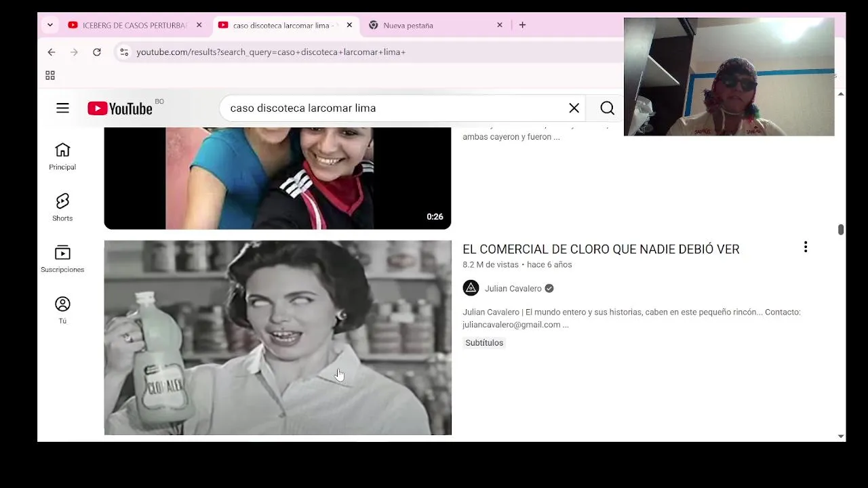Screen dimensions: 868x488
Task: Click the Subtítulos badge
Action: (x=484, y=343)
